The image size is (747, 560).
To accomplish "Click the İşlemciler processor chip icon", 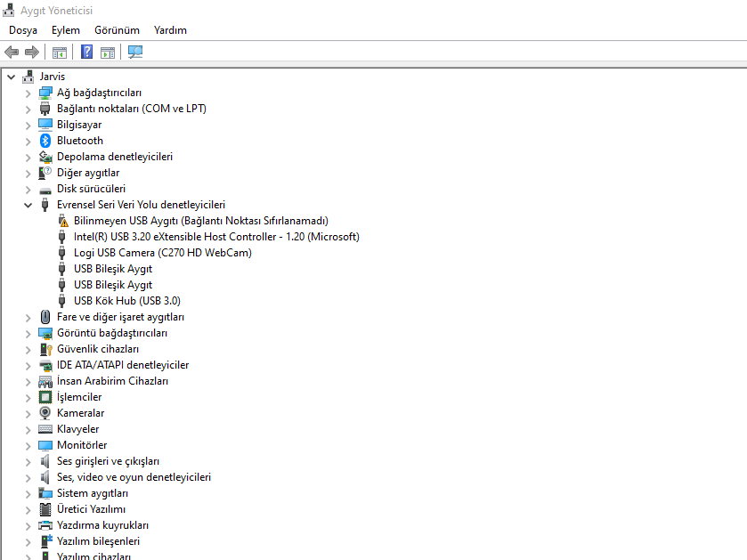I will point(45,397).
